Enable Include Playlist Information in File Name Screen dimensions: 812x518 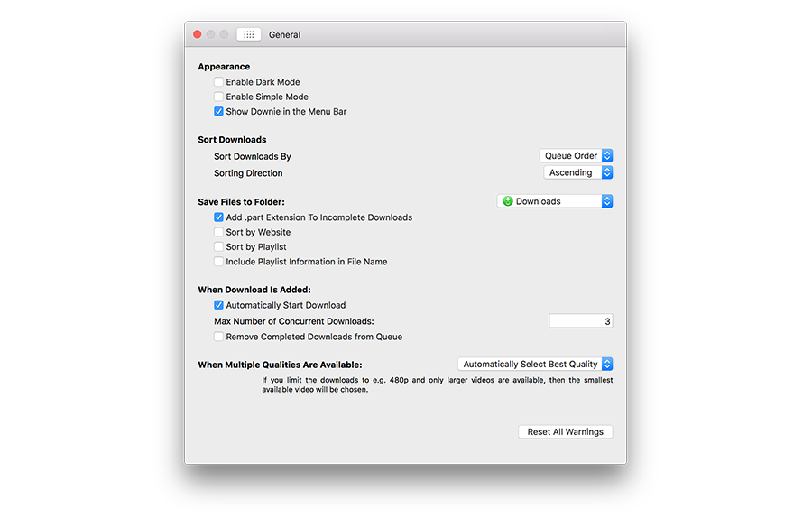218,262
